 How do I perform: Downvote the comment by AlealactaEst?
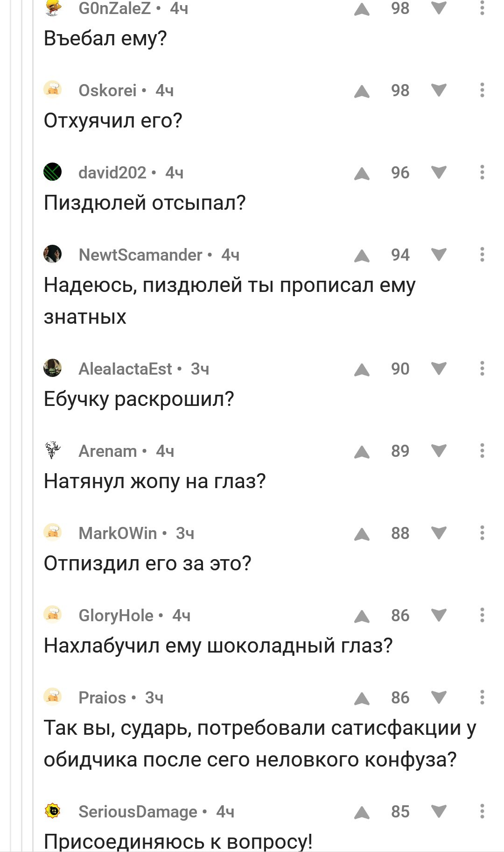coord(439,369)
